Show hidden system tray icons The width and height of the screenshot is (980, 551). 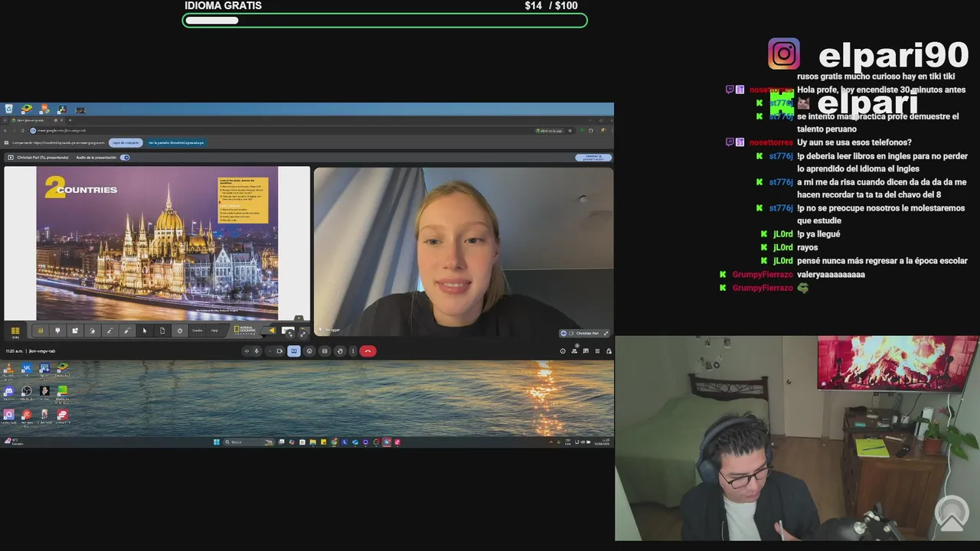(551, 442)
